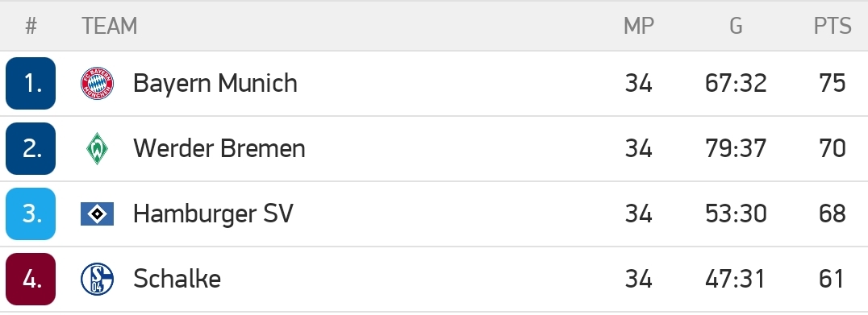868x315 pixels.
Task: Sort by the PTS column header
Action: [x=832, y=26]
